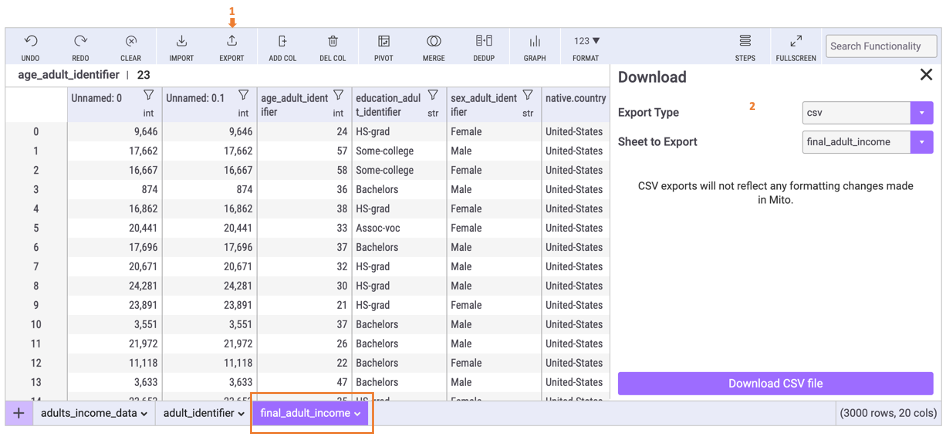Click age value 47 in row 13

341,383
